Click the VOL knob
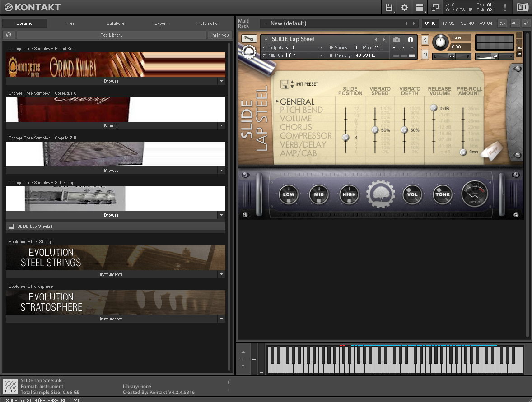532x402 pixels. pos(412,194)
